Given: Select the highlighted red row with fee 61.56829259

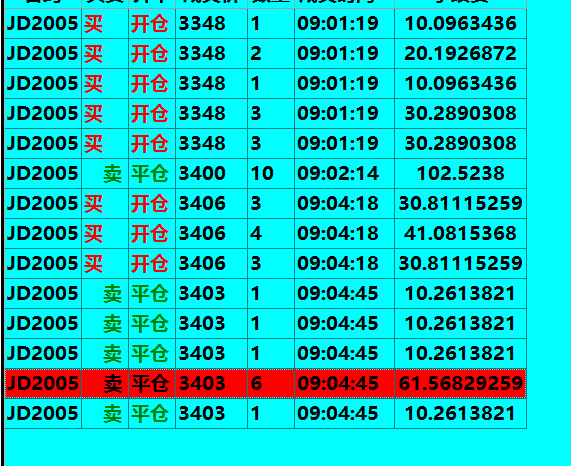Looking at the screenshot, I should point(265,383).
